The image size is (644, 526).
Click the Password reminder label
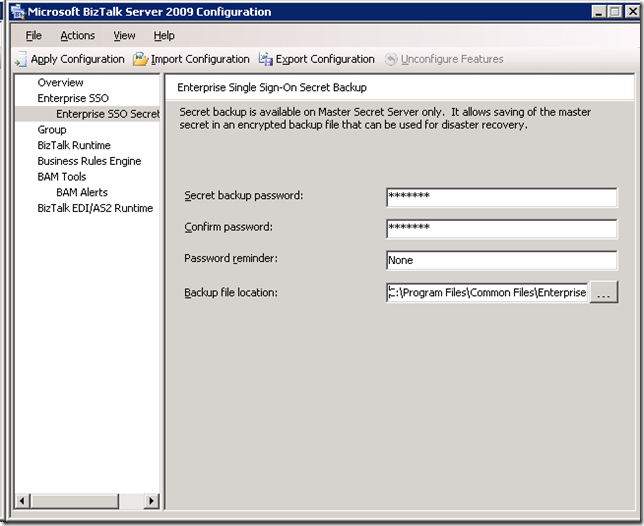[231, 258]
